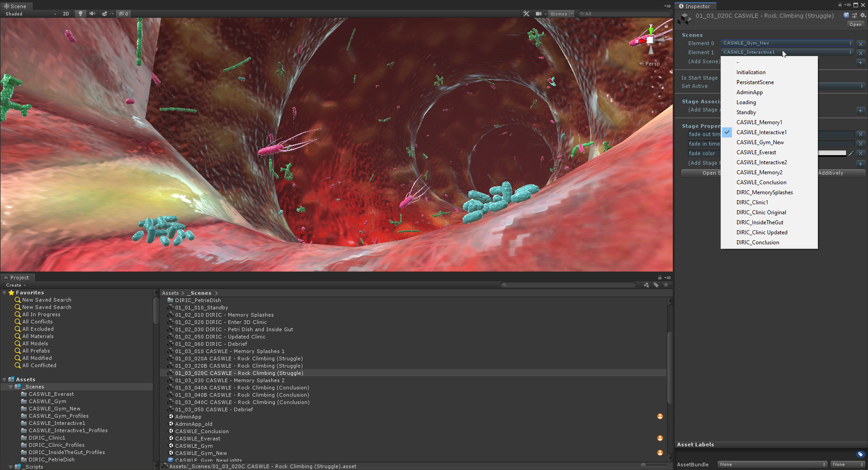
Task: Toggle the Persp projection label
Action: click(x=650, y=64)
